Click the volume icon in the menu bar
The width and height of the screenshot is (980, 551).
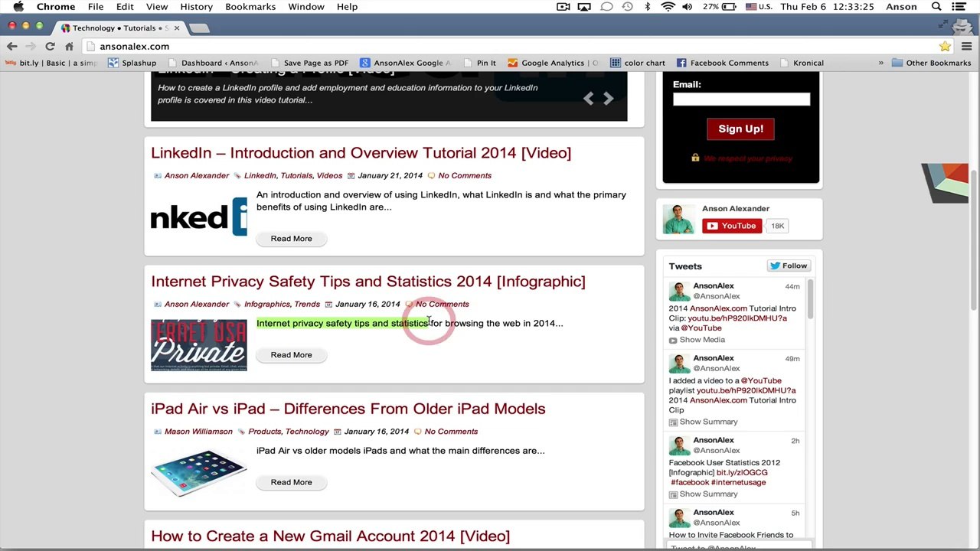click(x=687, y=7)
